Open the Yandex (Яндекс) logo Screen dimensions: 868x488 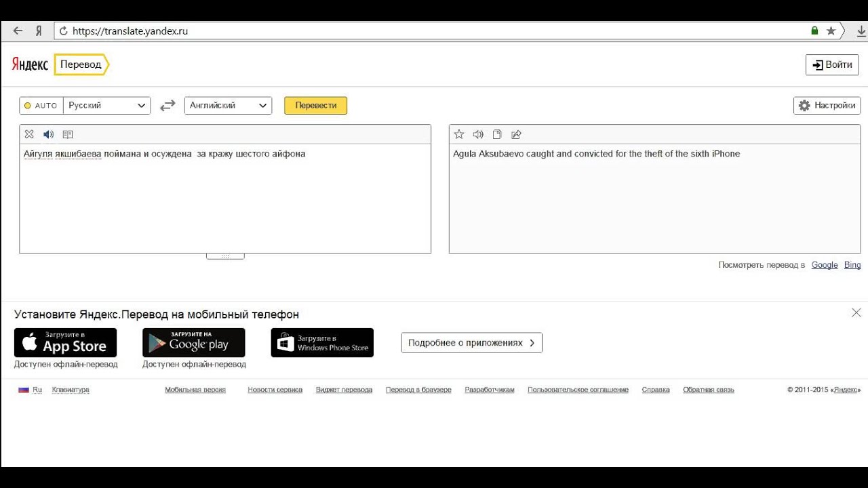[x=30, y=64]
